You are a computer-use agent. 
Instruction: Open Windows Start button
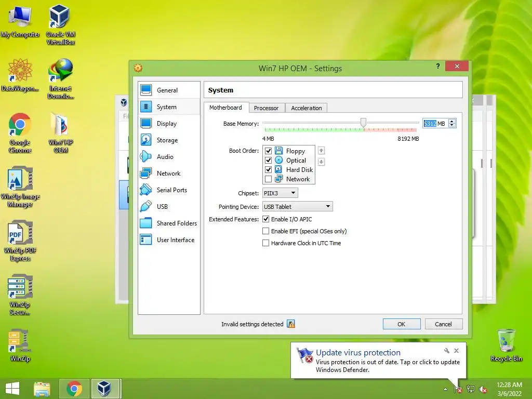pos(12,389)
